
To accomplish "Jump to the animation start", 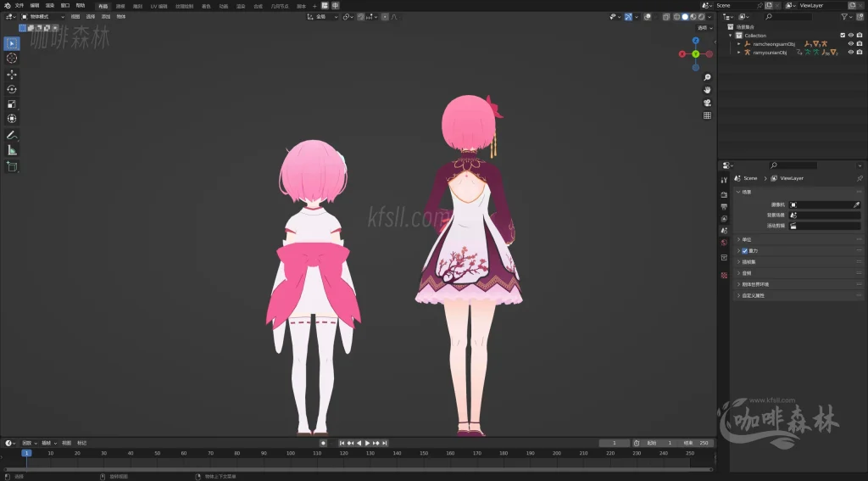I will pyautogui.click(x=342, y=444).
